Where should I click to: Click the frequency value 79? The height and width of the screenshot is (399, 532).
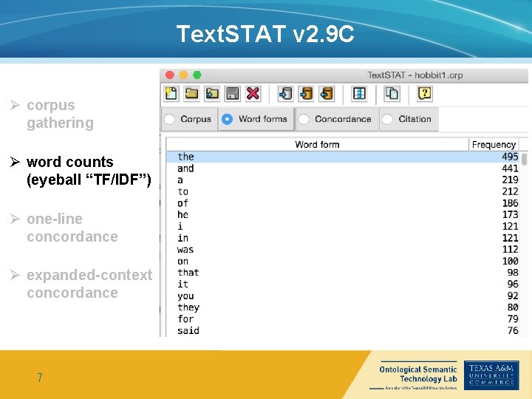(513, 319)
